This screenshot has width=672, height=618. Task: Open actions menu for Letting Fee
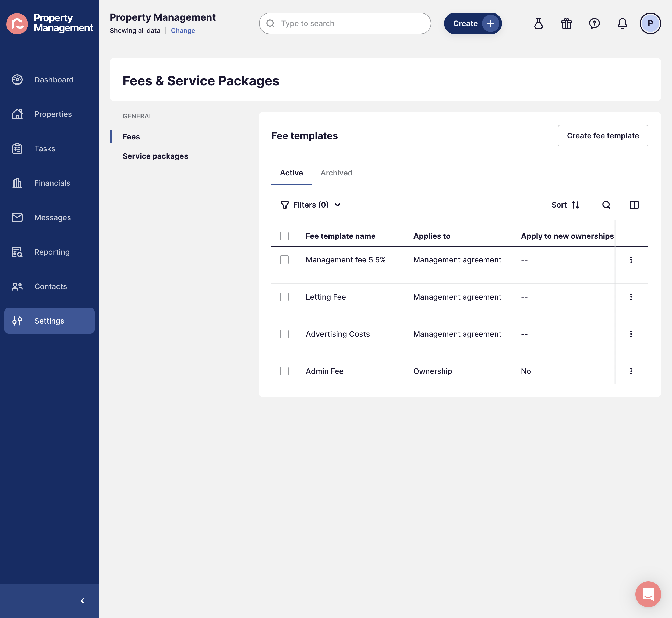click(x=631, y=297)
